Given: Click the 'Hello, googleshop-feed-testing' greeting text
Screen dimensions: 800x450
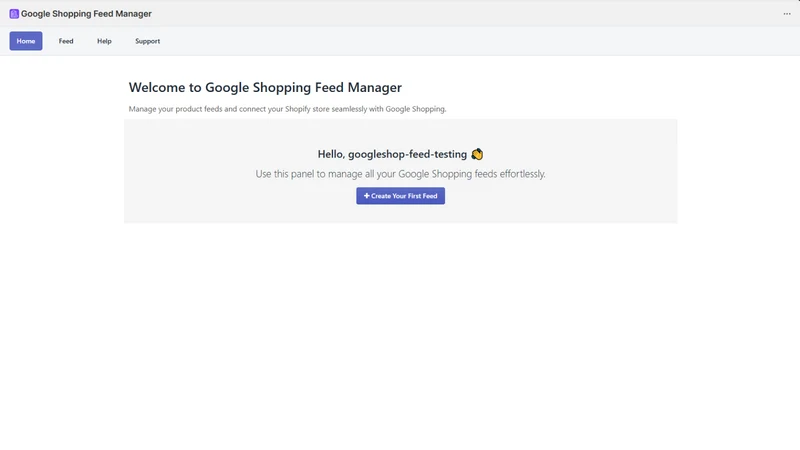Looking at the screenshot, I should click(x=392, y=154).
